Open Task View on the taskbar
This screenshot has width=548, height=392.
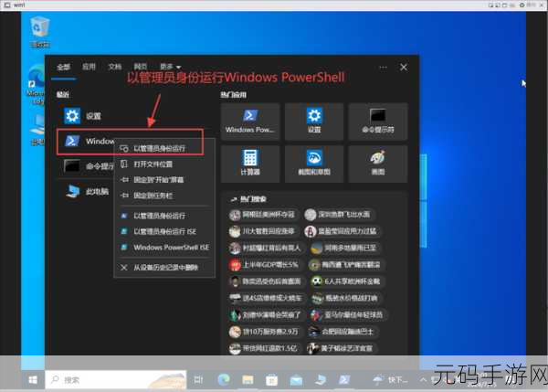198,380
